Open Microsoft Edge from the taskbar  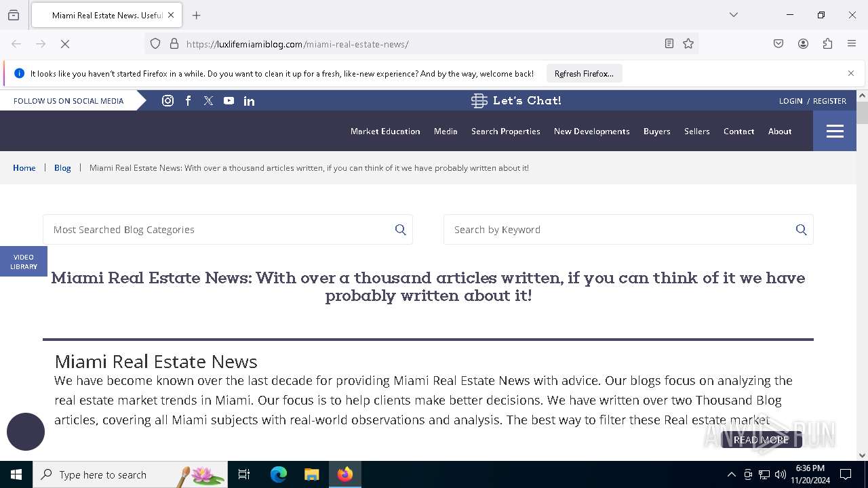coord(279,474)
